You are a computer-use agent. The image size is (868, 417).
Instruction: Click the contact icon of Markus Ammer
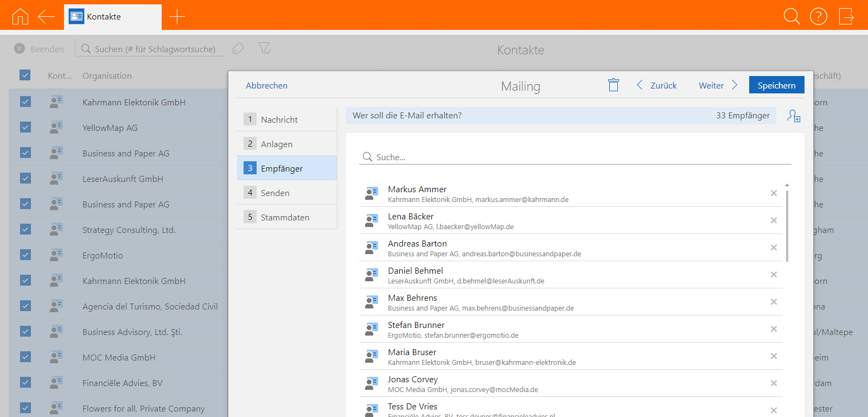click(x=371, y=193)
